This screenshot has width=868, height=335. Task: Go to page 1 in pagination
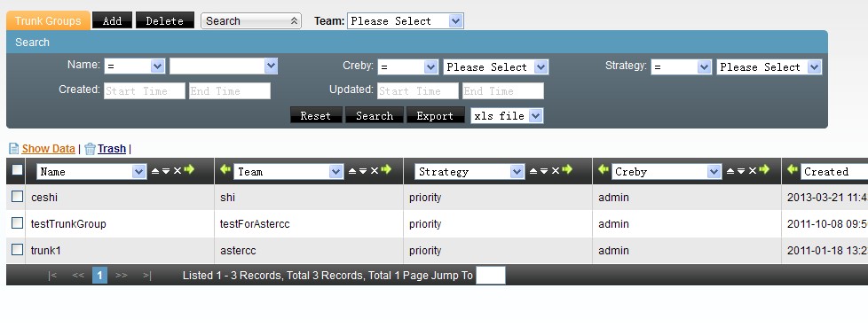[x=99, y=276]
